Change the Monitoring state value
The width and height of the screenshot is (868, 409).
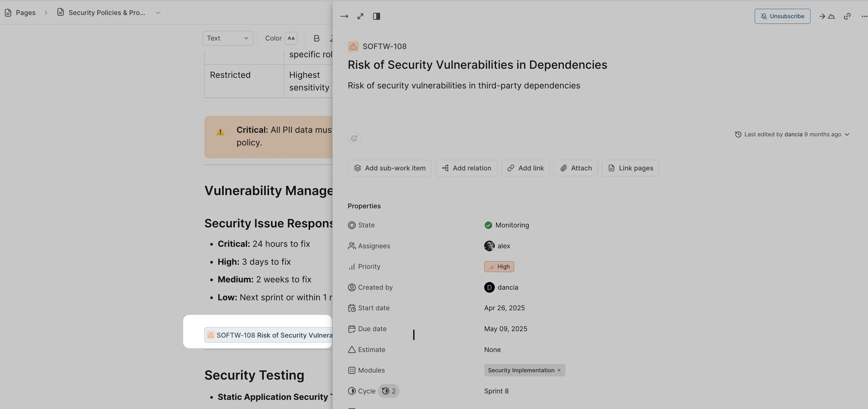coord(507,225)
